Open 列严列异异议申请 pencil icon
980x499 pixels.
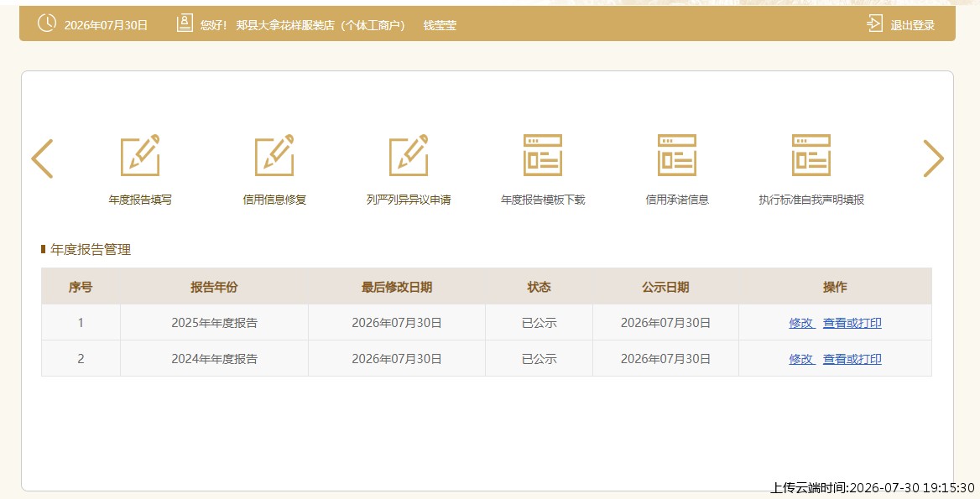tap(409, 155)
